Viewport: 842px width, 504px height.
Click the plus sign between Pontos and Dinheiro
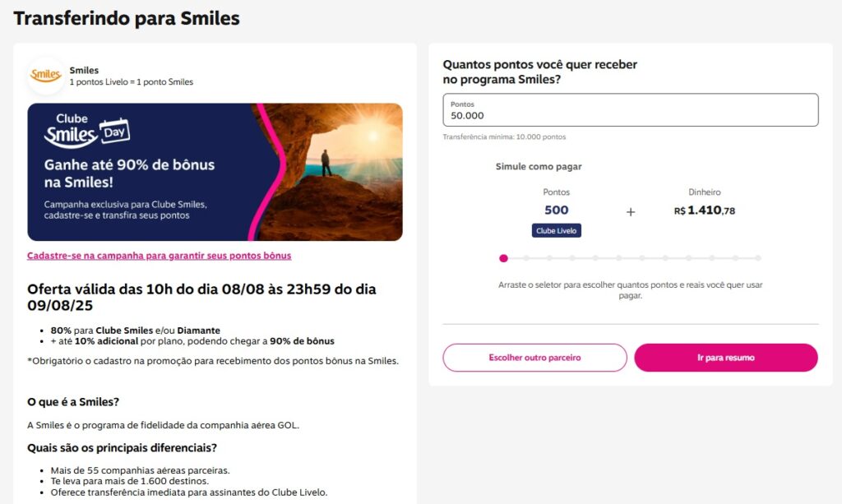(x=631, y=212)
